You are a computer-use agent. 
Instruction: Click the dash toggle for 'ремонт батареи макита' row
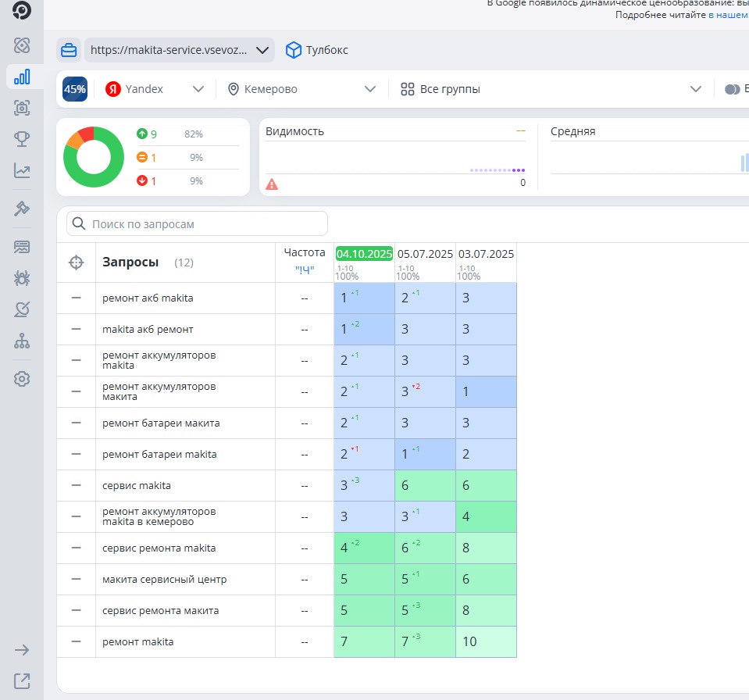pos(76,423)
